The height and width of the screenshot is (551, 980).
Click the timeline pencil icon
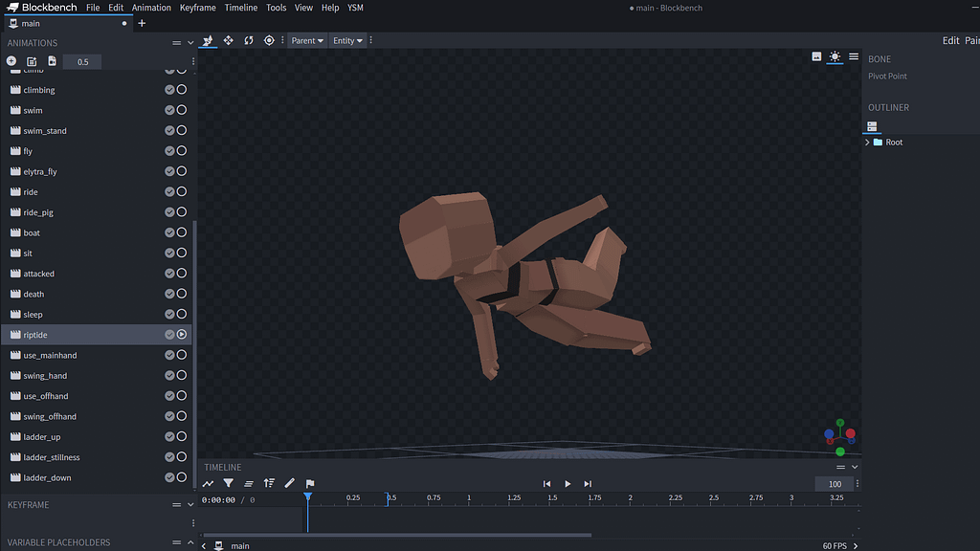click(x=289, y=483)
